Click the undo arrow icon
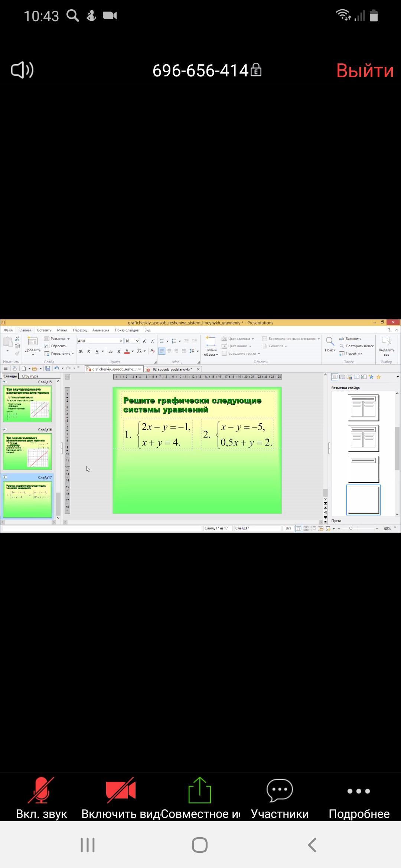 [x=56, y=368]
